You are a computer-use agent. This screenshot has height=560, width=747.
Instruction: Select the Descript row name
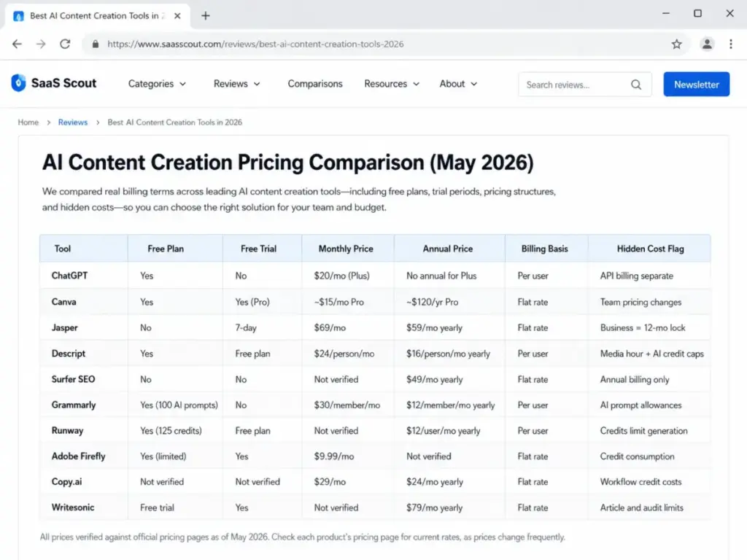pyautogui.click(x=68, y=354)
